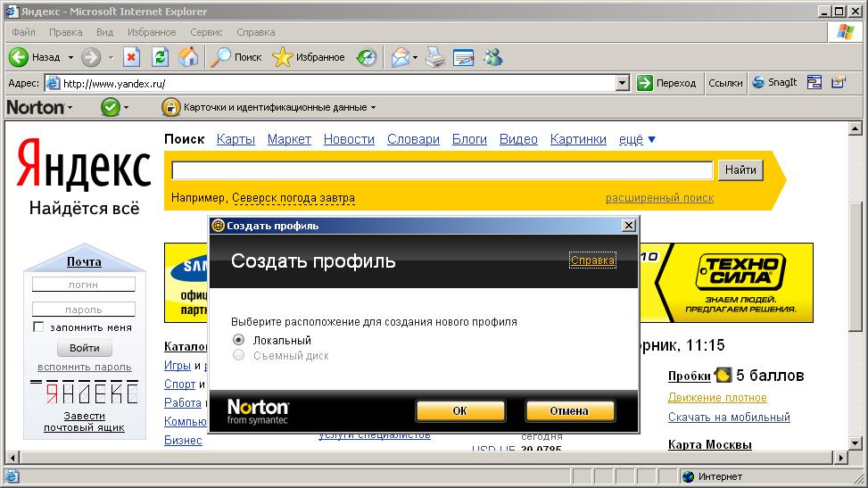Click the horizontal scrollbar right arrow
Screen dimensions: 868x488
[841, 458]
